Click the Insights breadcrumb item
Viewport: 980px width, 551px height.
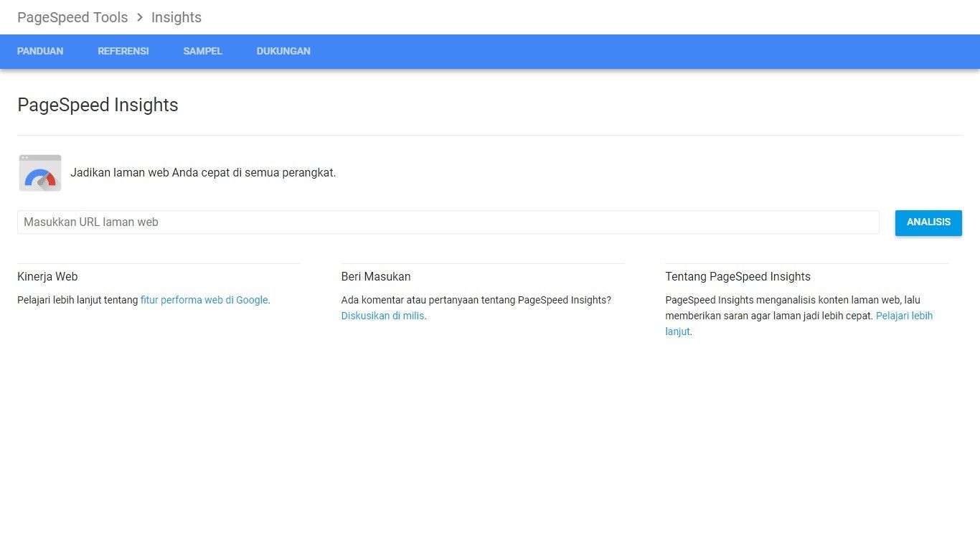point(176,17)
